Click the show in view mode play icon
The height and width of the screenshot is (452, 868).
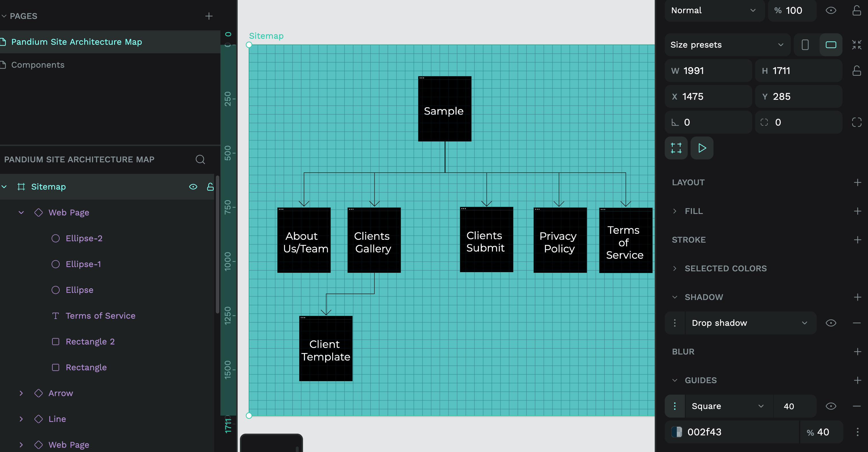point(702,148)
